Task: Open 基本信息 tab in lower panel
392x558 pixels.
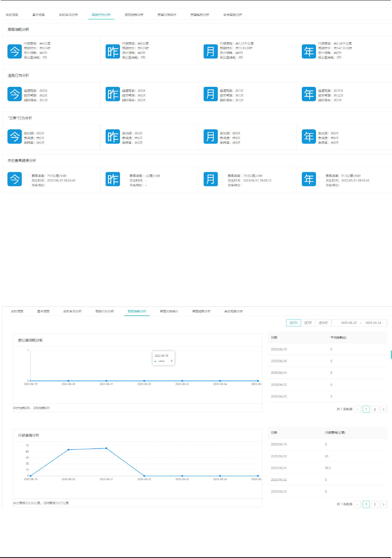Action: (x=43, y=311)
